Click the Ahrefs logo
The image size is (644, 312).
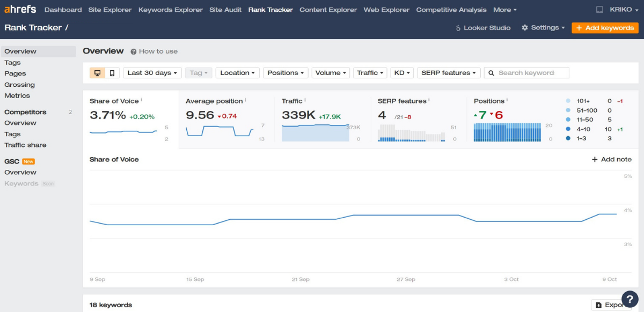[x=20, y=10]
